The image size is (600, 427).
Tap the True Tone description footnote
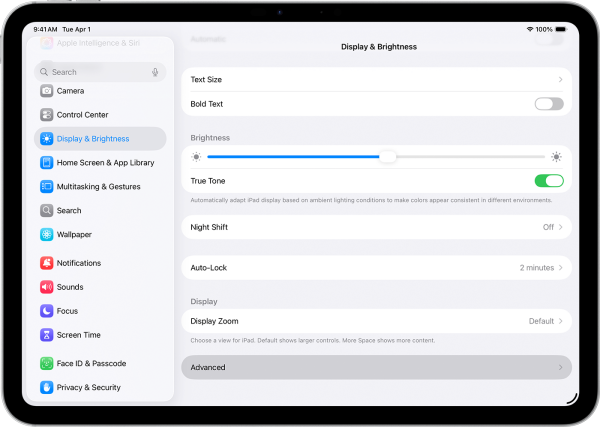(371, 200)
